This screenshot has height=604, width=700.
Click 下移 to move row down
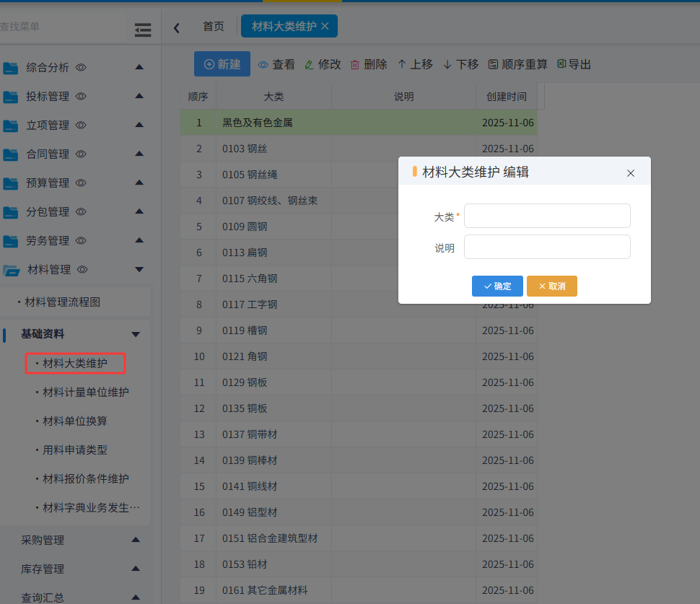click(460, 65)
